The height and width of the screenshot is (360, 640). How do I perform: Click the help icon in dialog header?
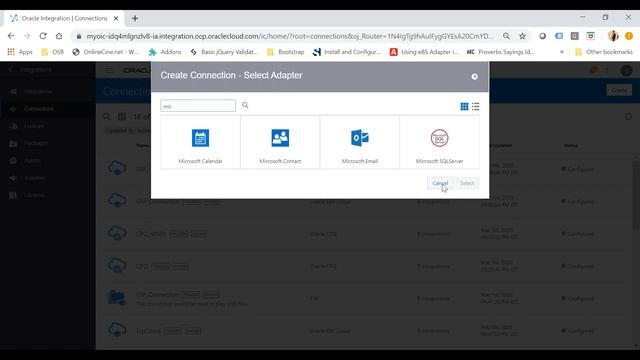(474, 76)
